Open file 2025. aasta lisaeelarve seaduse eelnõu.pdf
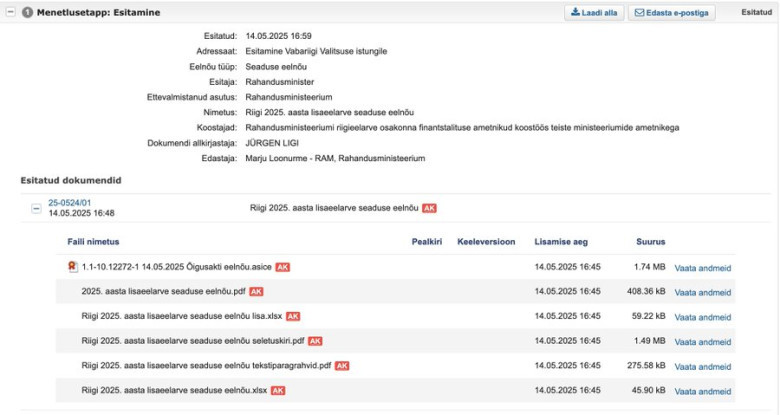The height and width of the screenshot is (415, 780). [163, 291]
